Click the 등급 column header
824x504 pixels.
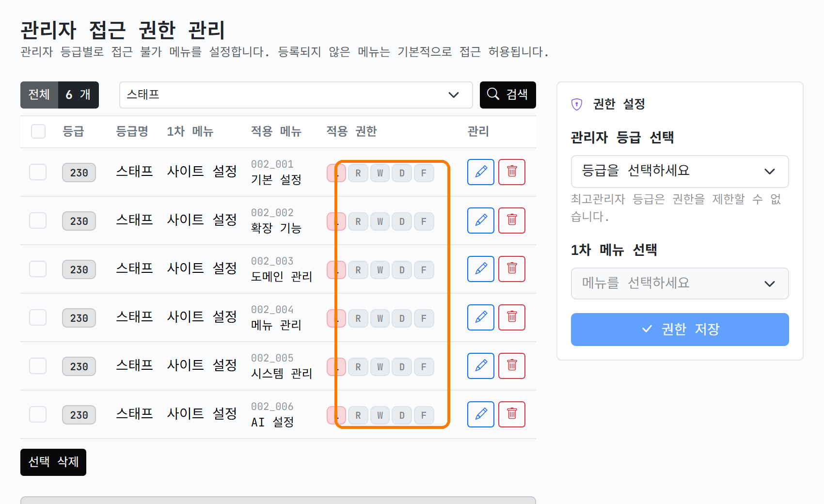(x=73, y=131)
